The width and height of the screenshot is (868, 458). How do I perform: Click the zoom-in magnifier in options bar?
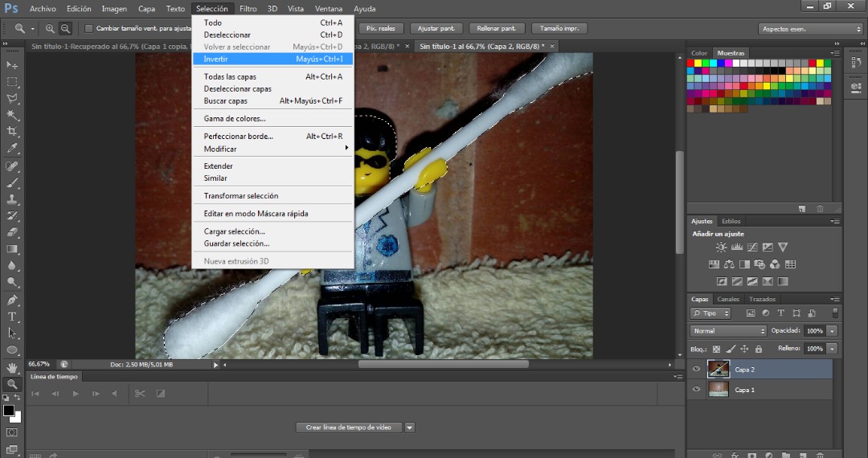pyautogui.click(x=50, y=28)
